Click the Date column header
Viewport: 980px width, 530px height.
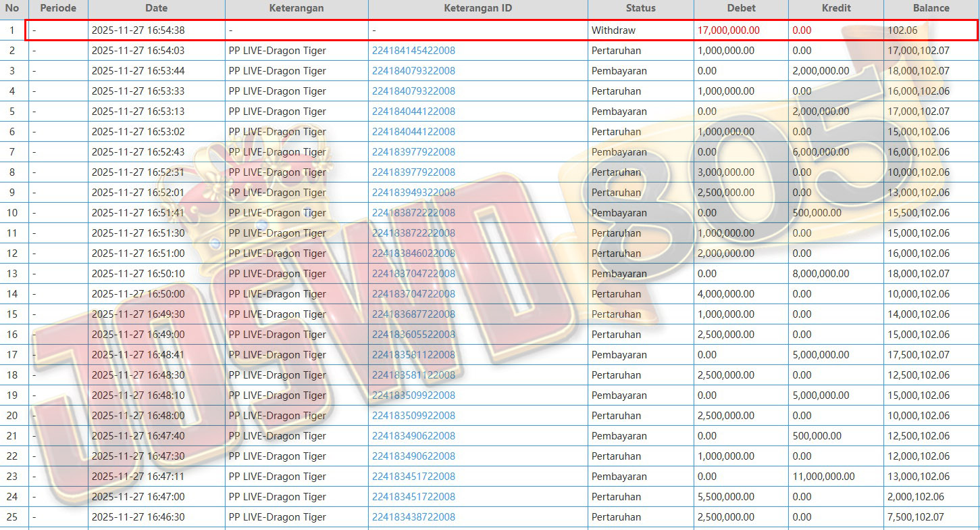point(156,9)
